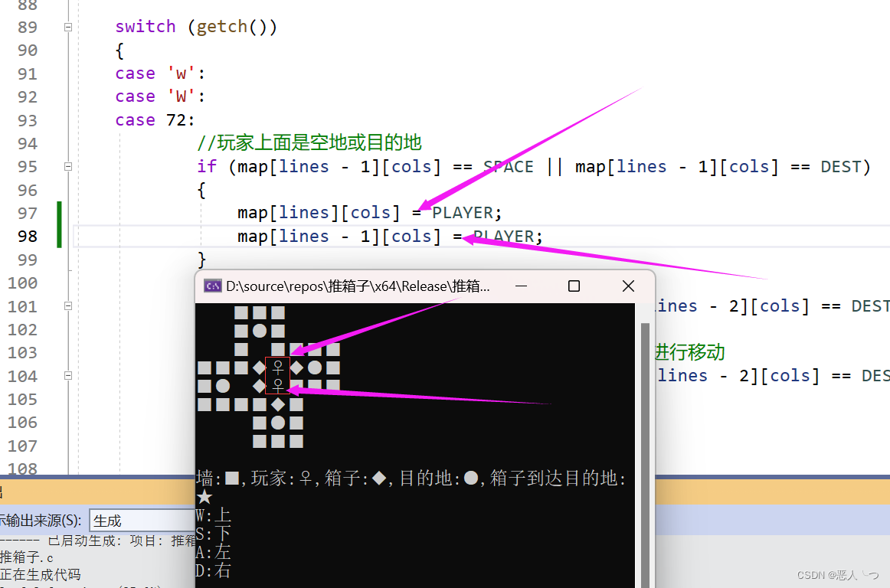The width and height of the screenshot is (890, 588).
Task: Close the 推箱子 console window
Action: [628, 286]
